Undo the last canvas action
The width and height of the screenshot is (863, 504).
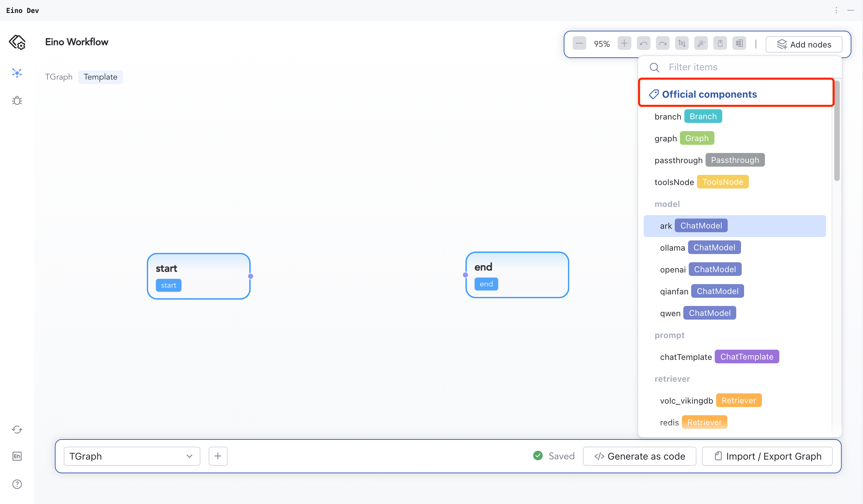coord(643,43)
